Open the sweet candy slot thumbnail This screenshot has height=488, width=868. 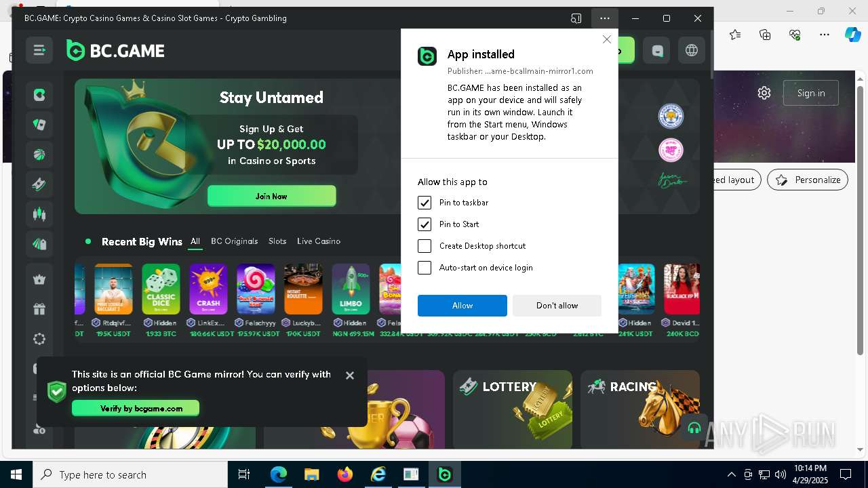[256, 289]
